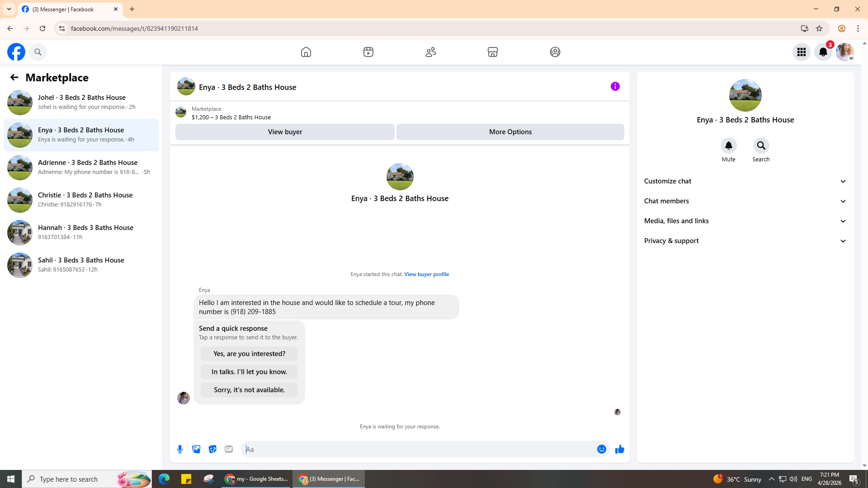Send quick reply 'Yes, are you interested?'
Image resolution: width=868 pixels, height=488 pixels.
[249, 354]
